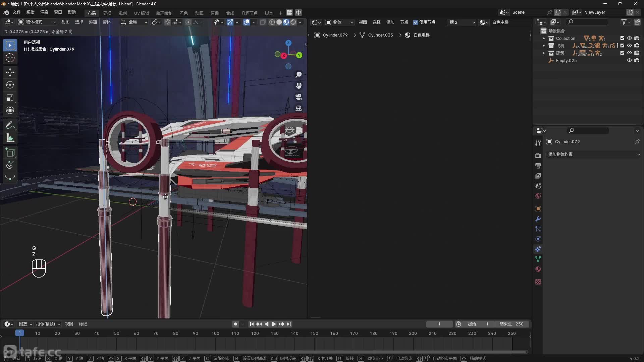
Task: Hide the Collection in viewport
Action: coord(630,38)
